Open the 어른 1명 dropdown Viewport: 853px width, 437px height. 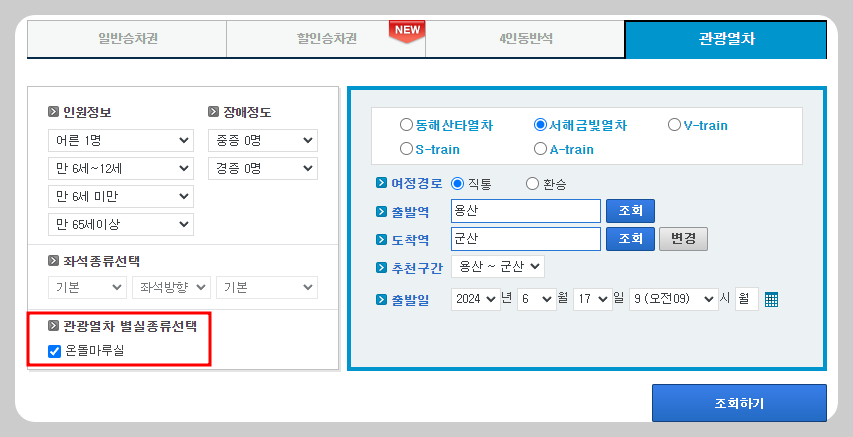tap(121, 140)
